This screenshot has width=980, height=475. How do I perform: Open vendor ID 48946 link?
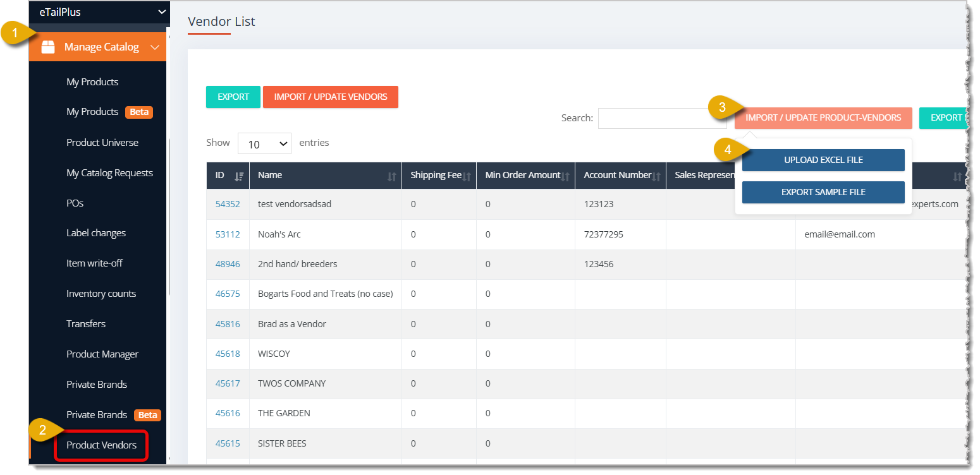pos(228,264)
